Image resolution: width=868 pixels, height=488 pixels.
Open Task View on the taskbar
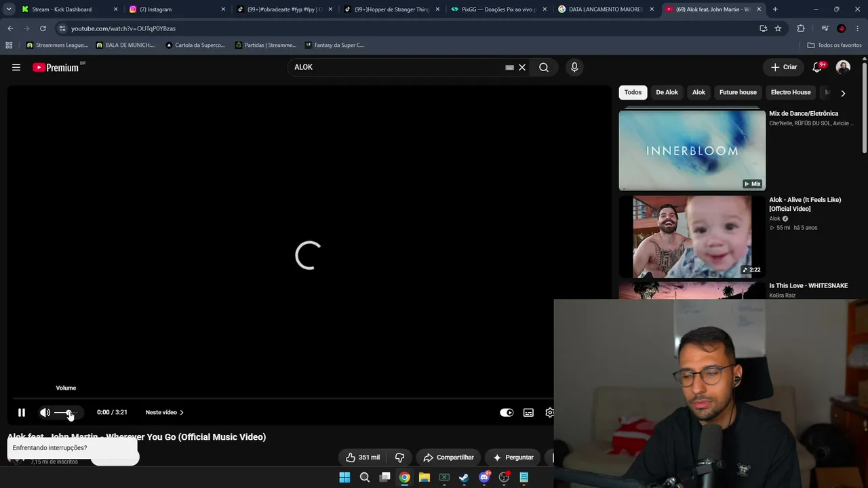384,477
